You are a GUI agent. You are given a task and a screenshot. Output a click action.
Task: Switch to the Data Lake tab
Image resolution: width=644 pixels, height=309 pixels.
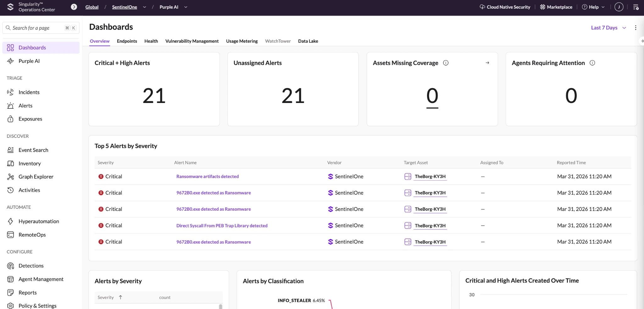point(308,41)
